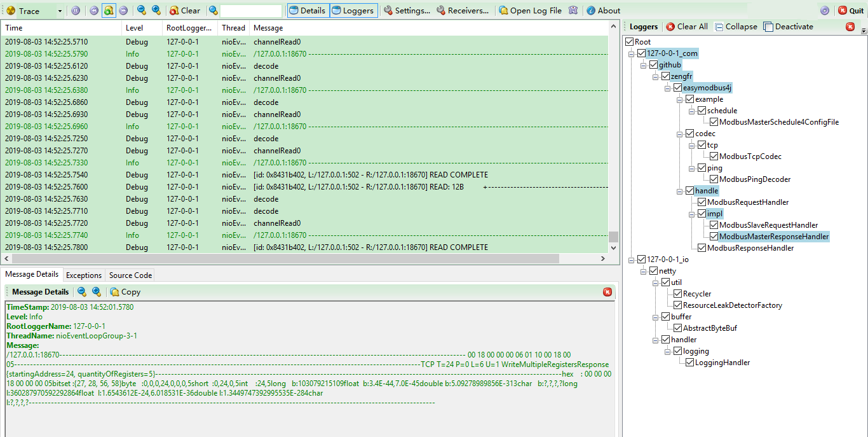Zoom in the Message Details text
Screen dimensions: 868x437
click(97, 292)
